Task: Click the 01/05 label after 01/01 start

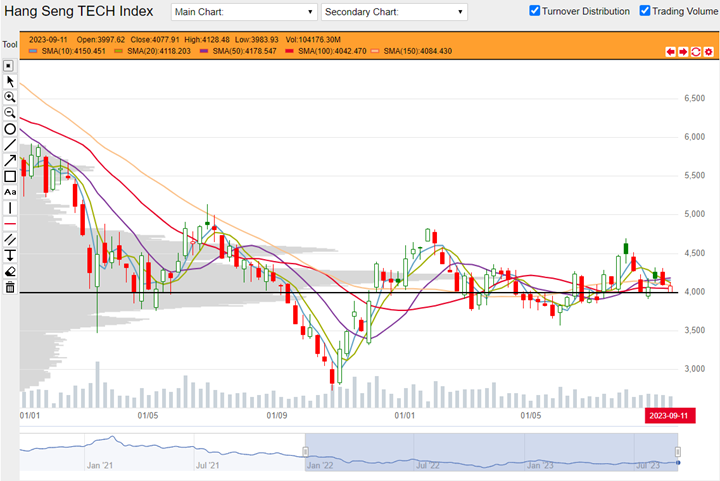Action: point(148,415)
